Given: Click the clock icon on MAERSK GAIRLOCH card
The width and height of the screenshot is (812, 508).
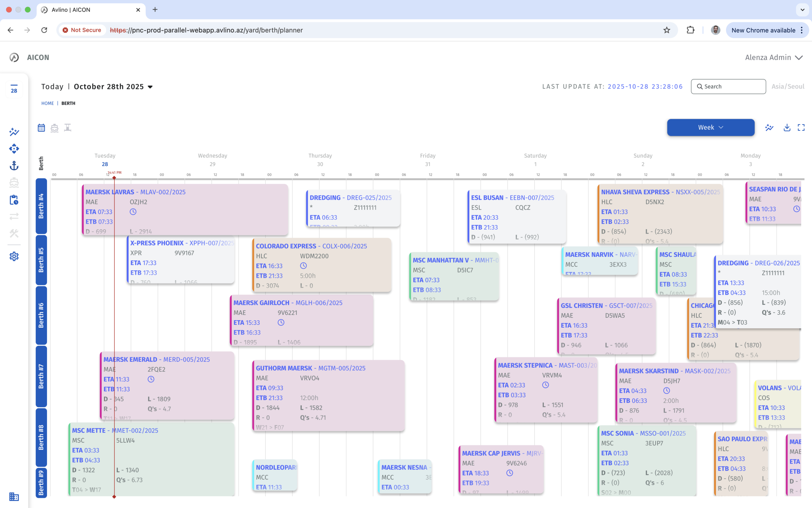Looking at the screenshot, I should [281, 323].
